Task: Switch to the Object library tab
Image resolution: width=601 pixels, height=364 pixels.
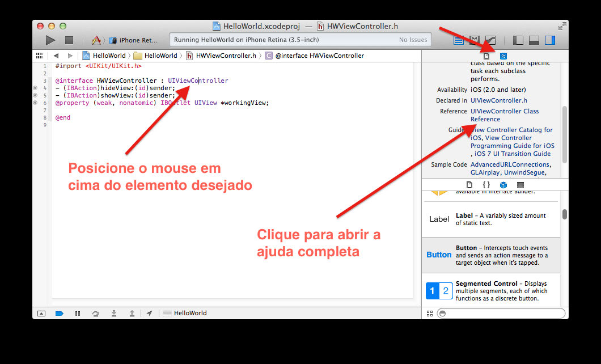Action: pyautogui.click(x=503, y=185)
